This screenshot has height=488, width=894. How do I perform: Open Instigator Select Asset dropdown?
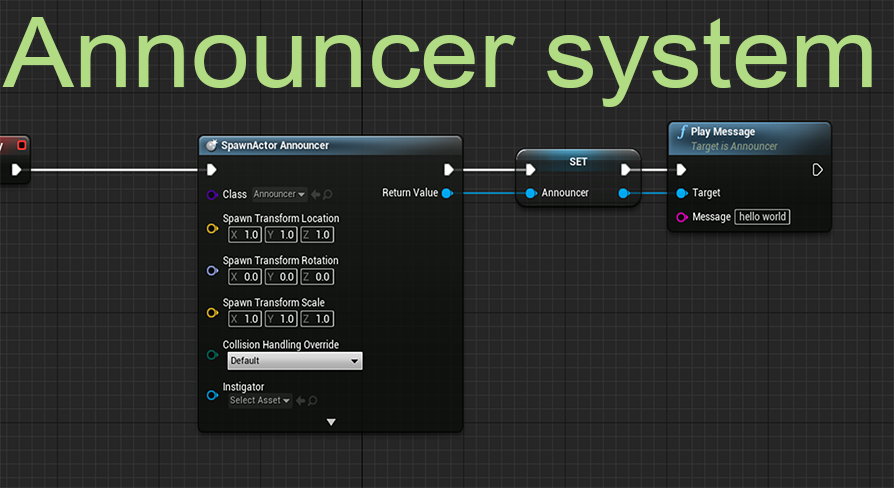[260, 400]
